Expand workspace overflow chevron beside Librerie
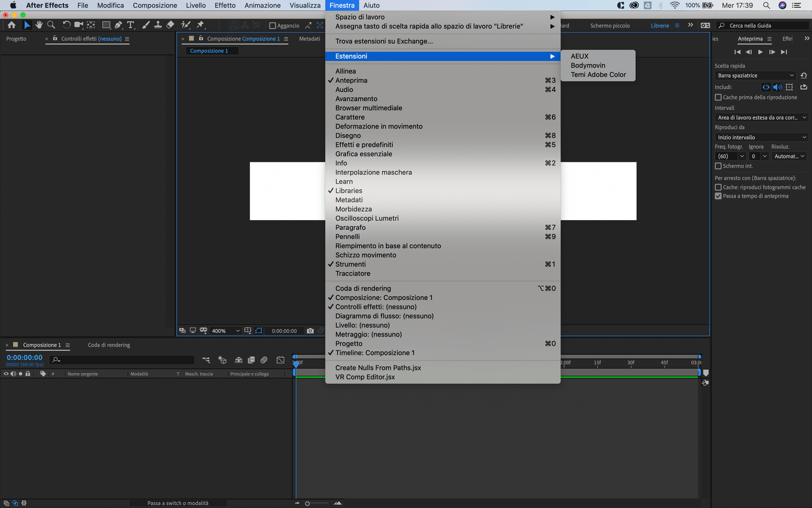The height and width of the screenshot is (508, 812). [690, 25]
